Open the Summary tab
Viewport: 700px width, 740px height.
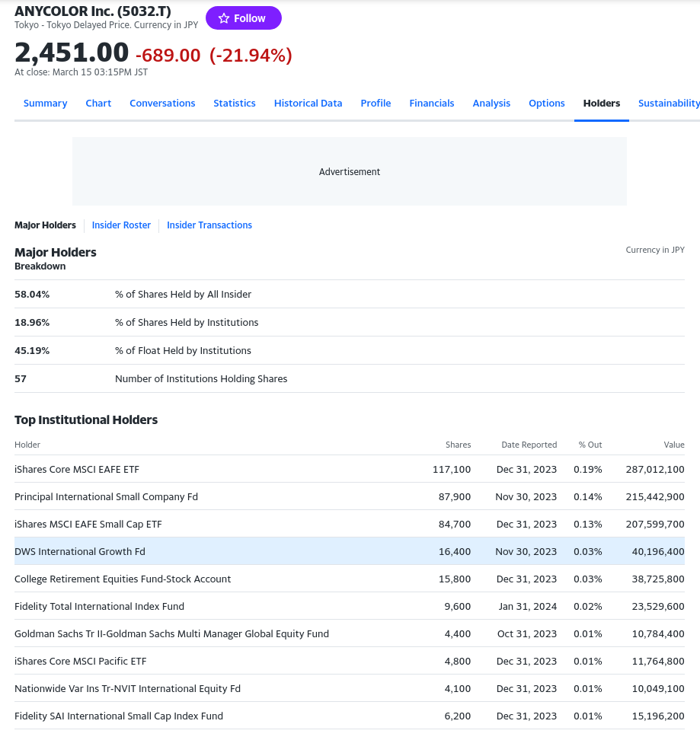pyautogui.click(x=45, y=104)
